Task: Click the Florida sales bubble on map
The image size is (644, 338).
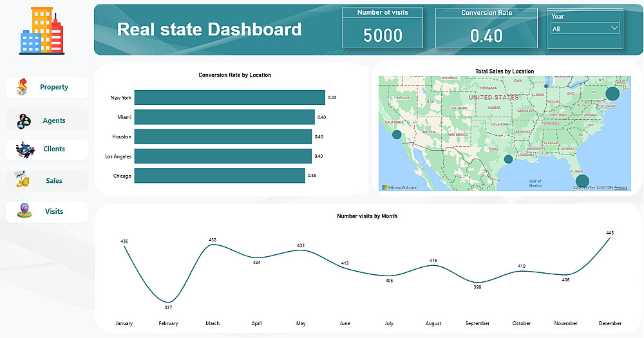Action: (x=582, y=181)
